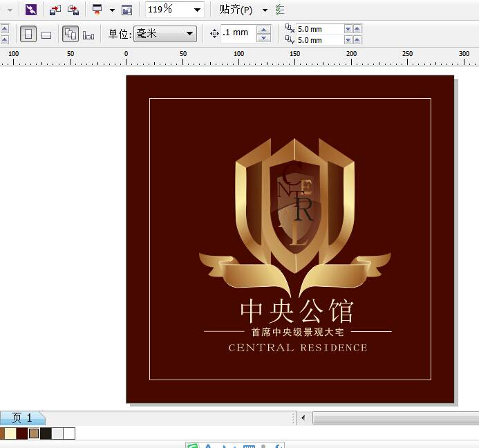Viewport: 479px width, 448px height.
Task: Select the gold shield logo graphic
Action: pos(294,205)
